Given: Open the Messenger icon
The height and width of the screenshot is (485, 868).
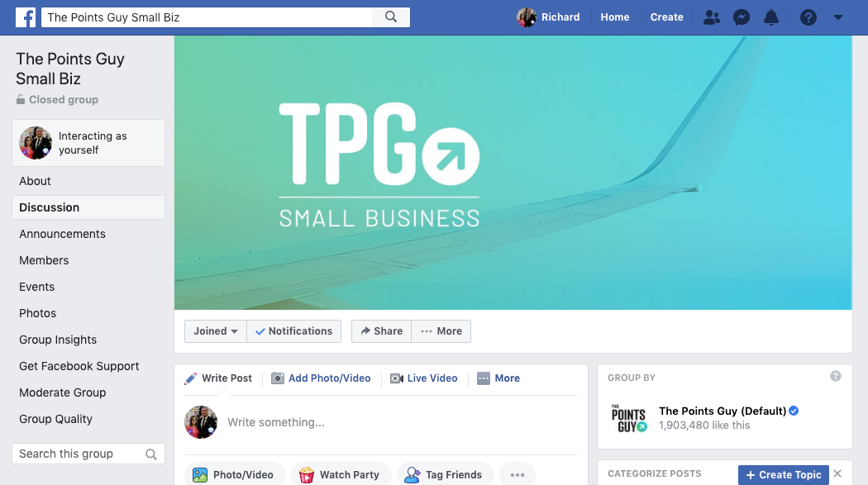Looking at the screenshot, I should pos(742,17).
